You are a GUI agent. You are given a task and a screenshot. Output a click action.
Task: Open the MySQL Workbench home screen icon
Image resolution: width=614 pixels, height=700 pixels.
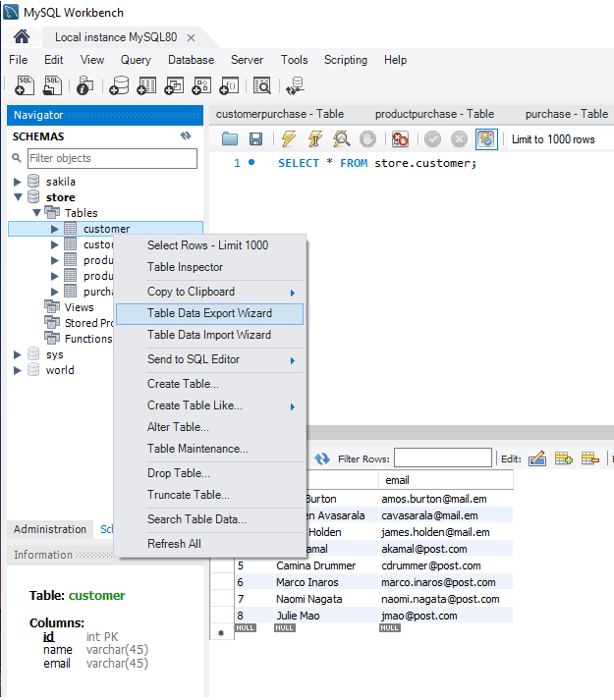click(22, 36)
